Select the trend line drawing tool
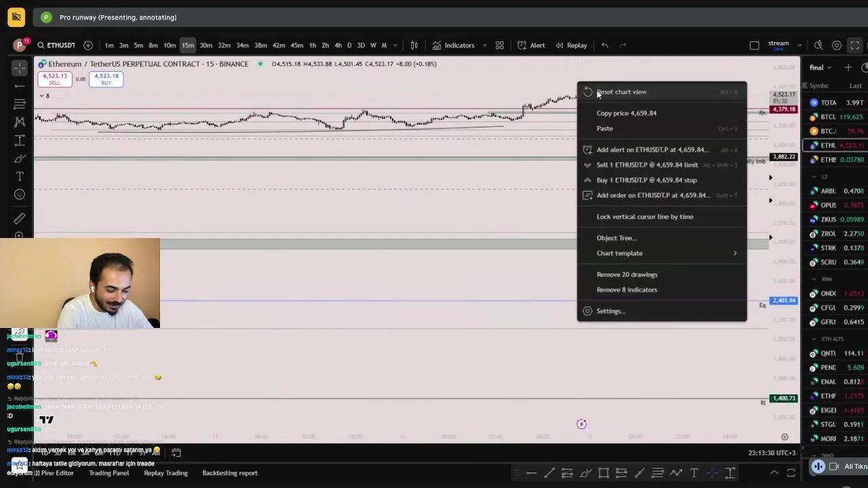Viewport: 868px width, 488px height. click(20, 85)
